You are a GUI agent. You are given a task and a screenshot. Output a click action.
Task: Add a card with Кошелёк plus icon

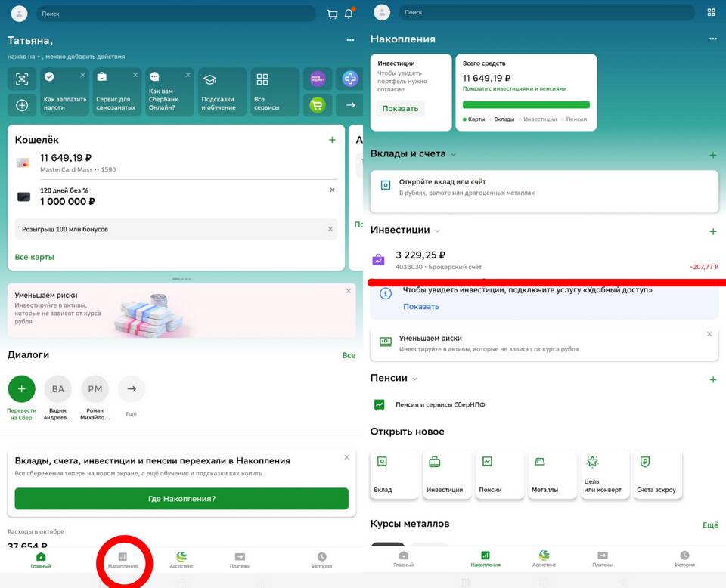[332, 140]
